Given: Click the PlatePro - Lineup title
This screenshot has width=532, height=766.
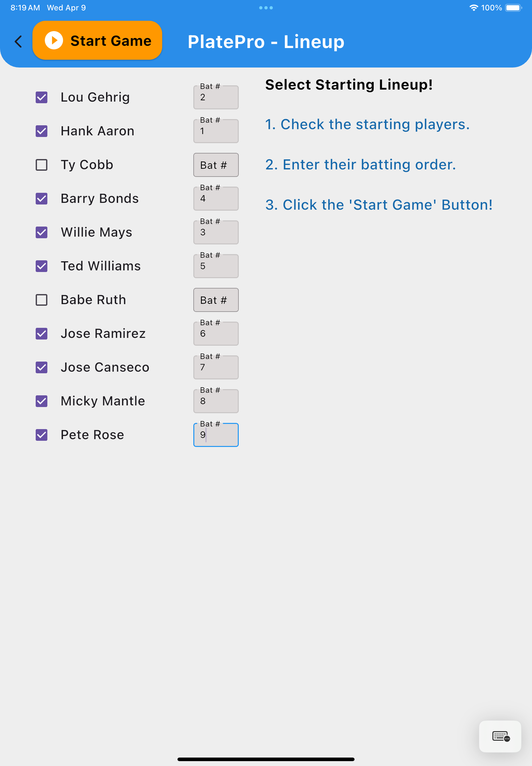Looking at the screenshot, I should 266,41.
